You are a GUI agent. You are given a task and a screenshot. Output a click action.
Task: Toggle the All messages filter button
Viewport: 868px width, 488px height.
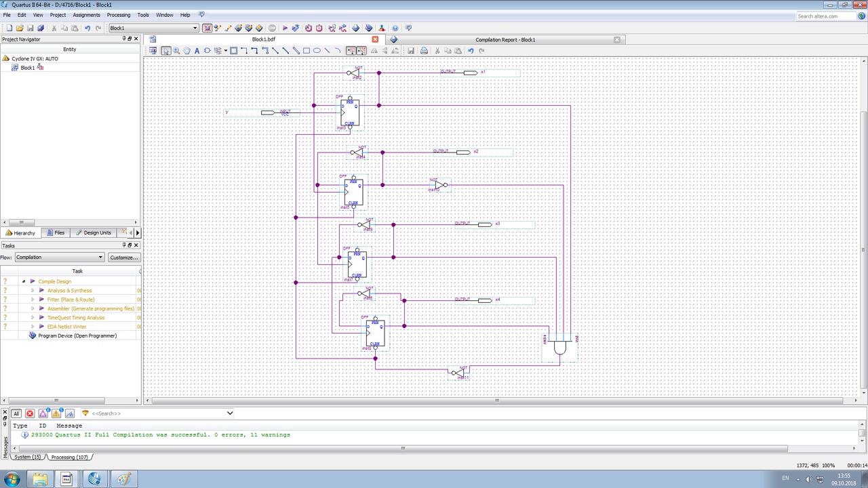[16, 413]
